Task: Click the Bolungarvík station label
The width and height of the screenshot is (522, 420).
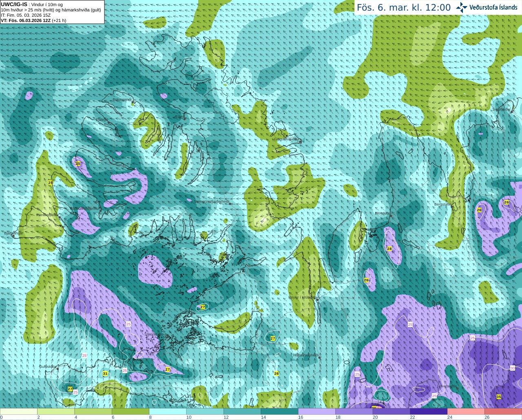Action: tap(122, 99)
